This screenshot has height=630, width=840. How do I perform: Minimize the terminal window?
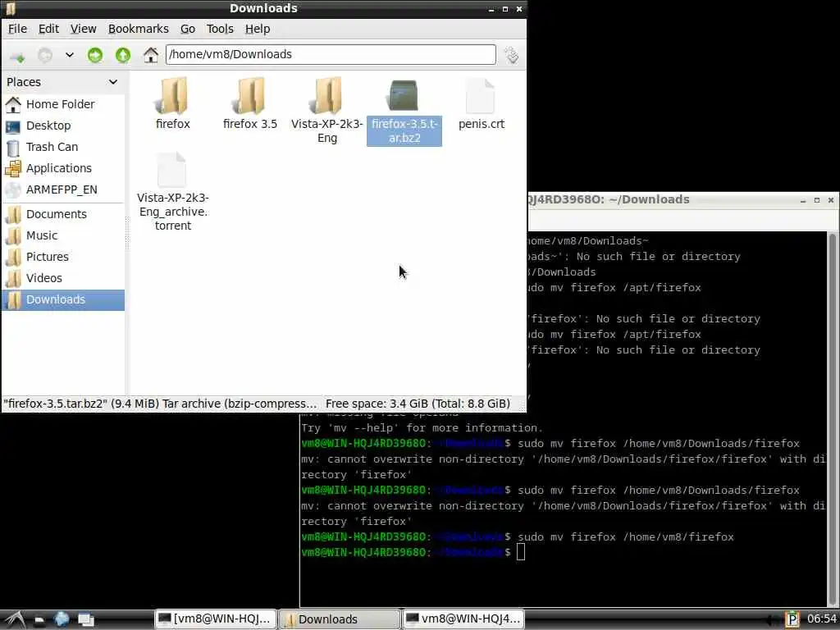point(802,200)
